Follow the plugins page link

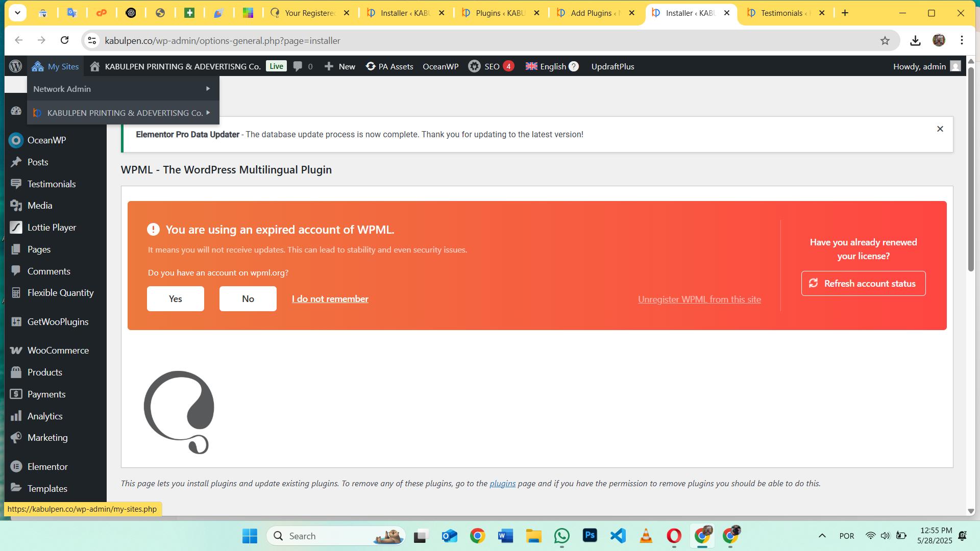pyautogui.click(x=502, y=483)
